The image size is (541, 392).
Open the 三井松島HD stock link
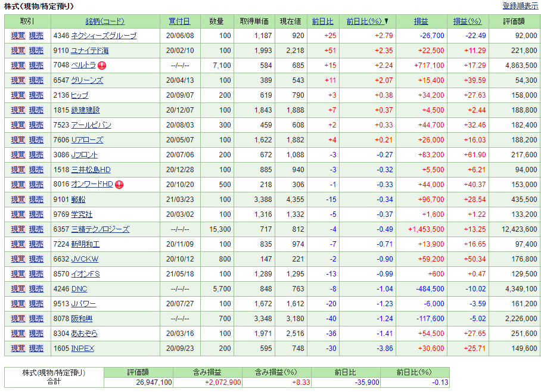91,169
